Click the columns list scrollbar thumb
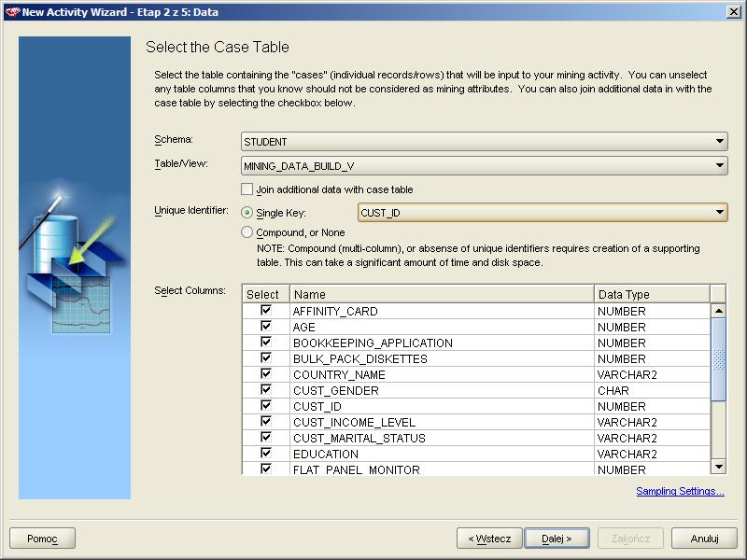This screenshot has width=747, height=560. click(x=718, y=359)
